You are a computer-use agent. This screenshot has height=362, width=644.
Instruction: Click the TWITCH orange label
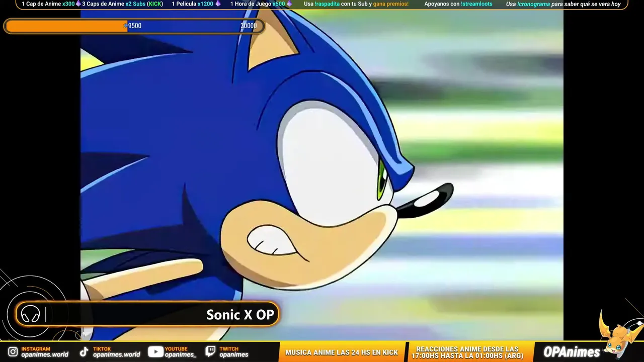pos(229,348)
